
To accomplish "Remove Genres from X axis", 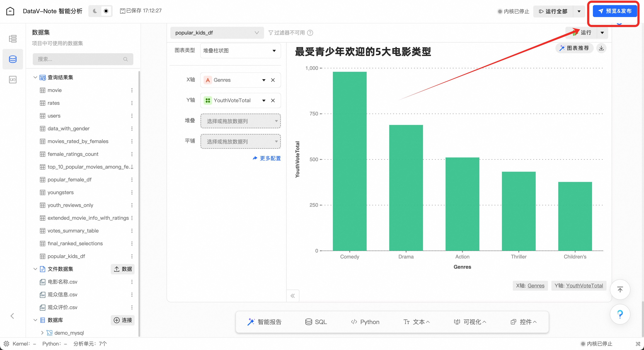I will pyautogui.click(x=273, y=80).
